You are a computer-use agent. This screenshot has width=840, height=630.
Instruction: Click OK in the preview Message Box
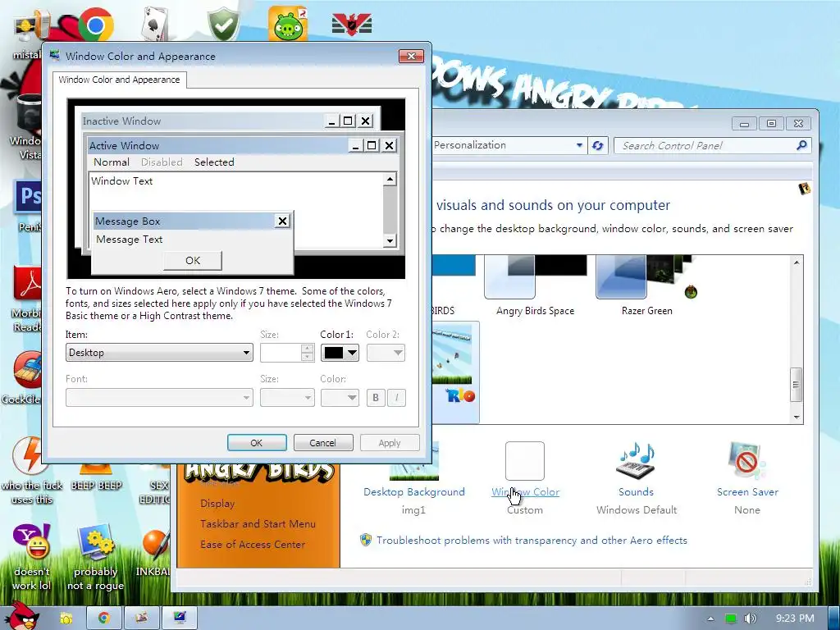tap(193, 260)
